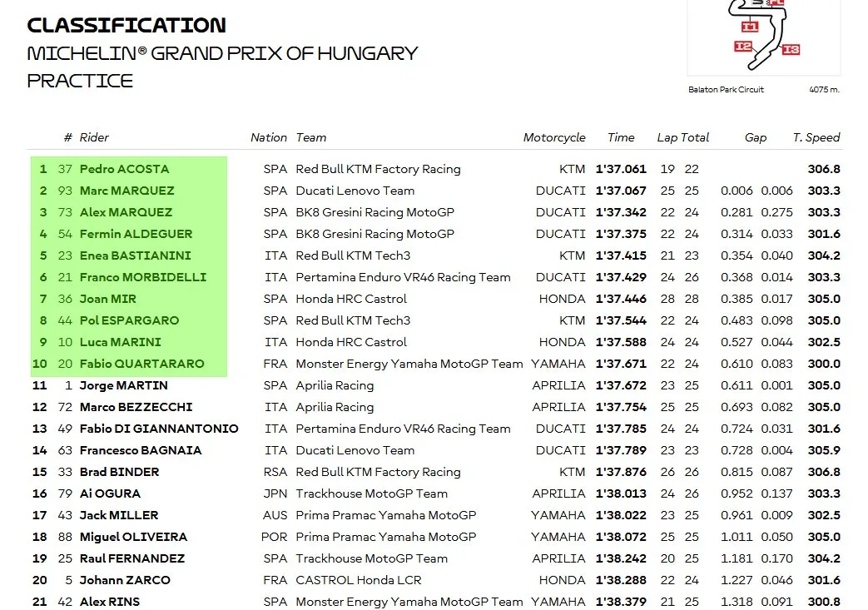
Task: Select the Balaton Park Circuit map thumbnail
Action: click(763, 37)
